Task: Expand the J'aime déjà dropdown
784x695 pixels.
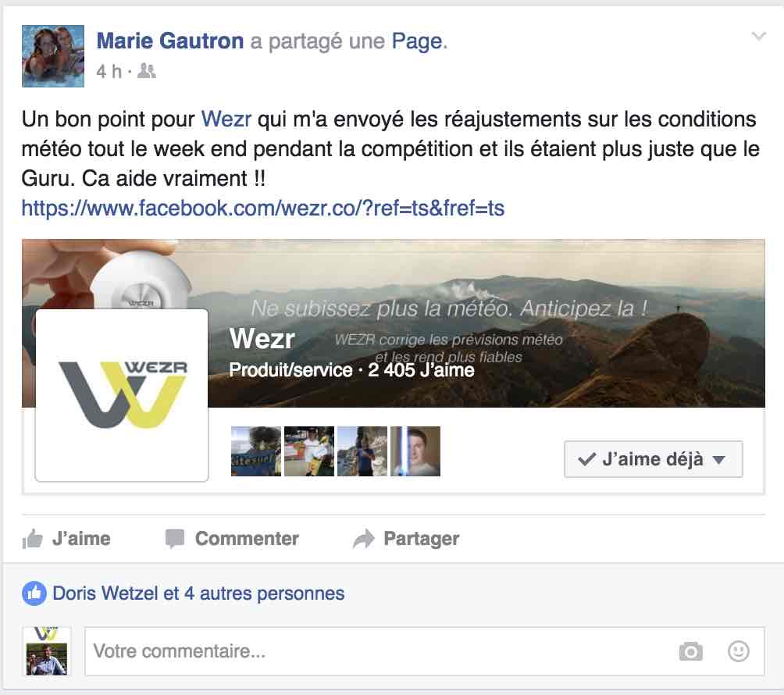Action: [x=718, y=460]
